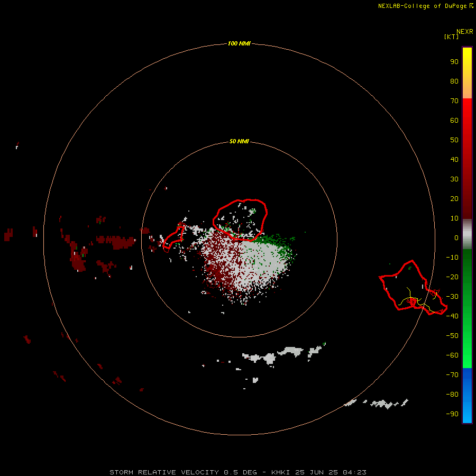Image resolution: width=476 pixels, height=476 pixels.
Task: Click the [KT] units label
Action: tap(451, 36)
